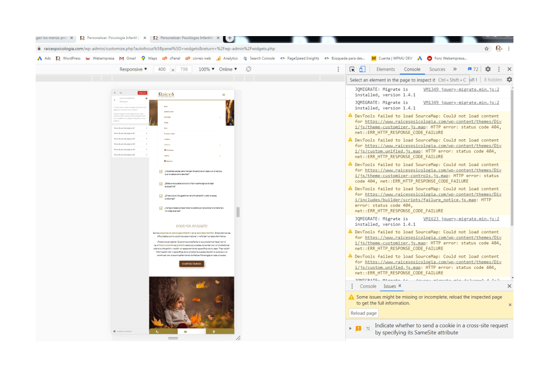Close the Issues tab with its x
Viewport: 555px width, 392px height.
coord(400,286)
